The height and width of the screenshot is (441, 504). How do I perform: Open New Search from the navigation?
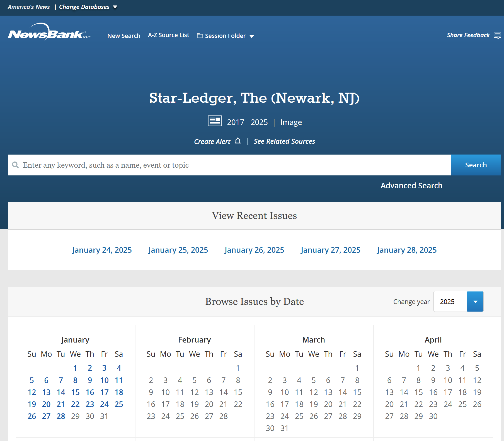[x=124, y=36]
